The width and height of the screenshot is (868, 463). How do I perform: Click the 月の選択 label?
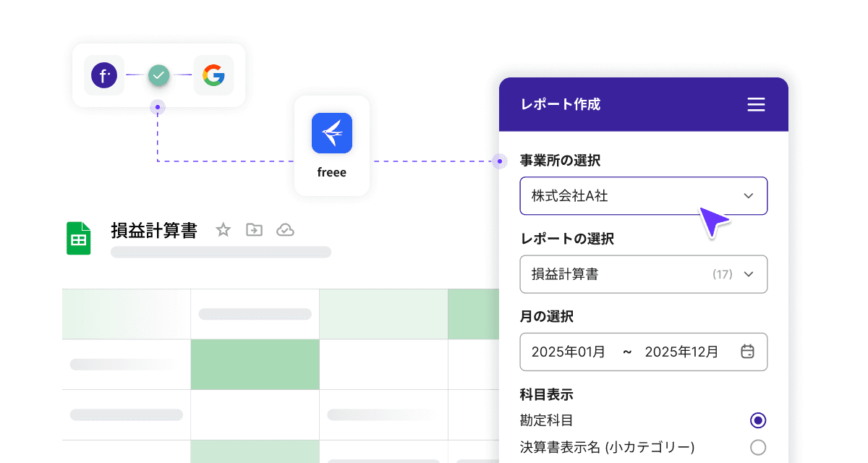(x=547, y=316)
